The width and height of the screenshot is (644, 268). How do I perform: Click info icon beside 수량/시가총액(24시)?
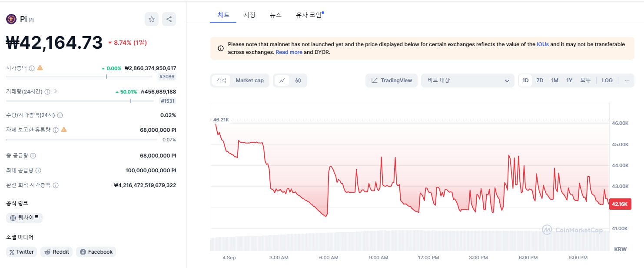point(60,115)
